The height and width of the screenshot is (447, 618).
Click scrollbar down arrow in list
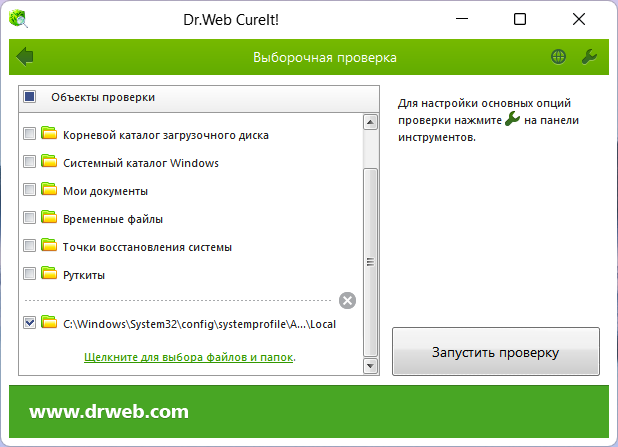(370, 366)
